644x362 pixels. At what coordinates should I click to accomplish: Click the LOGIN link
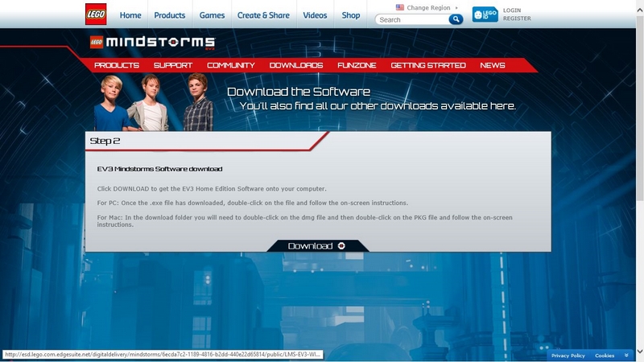point(512,10)
